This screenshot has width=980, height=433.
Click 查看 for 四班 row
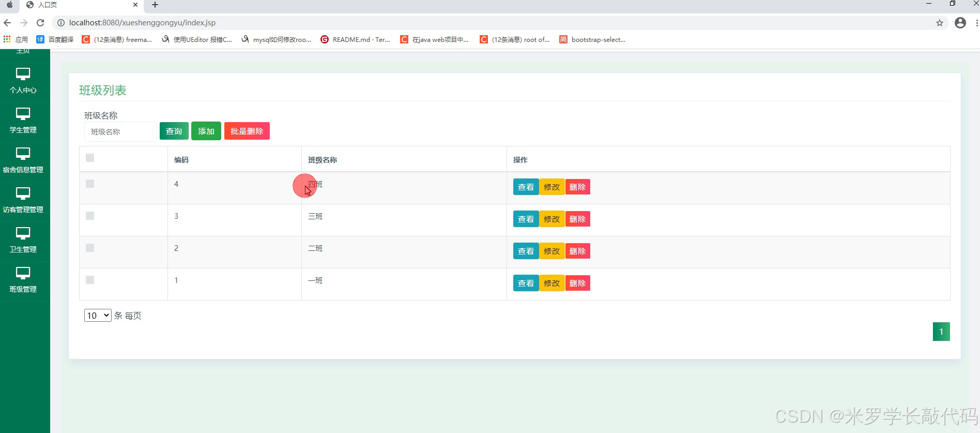click(x=526, y=187)
